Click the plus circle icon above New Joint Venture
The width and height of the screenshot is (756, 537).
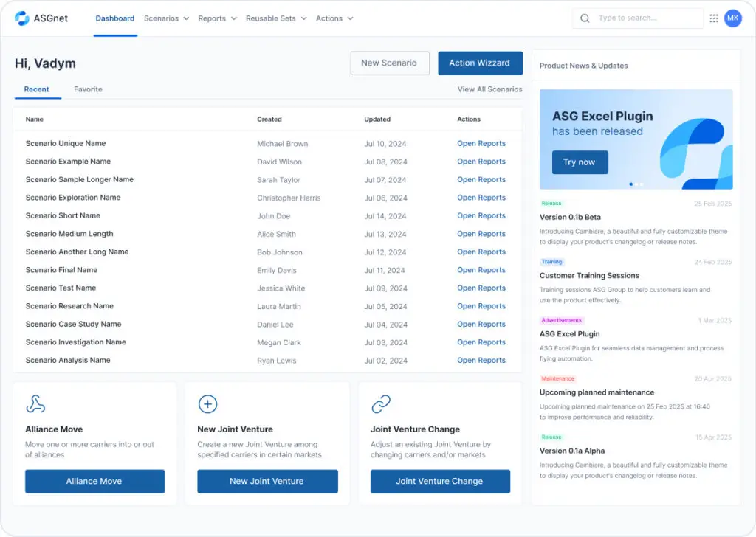(x=207, y=403)
